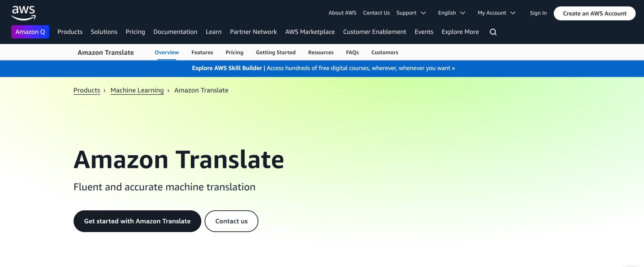Follow the Machine Learning breadcrumb link
This screenshot has width=644, height=267.
(137, 90)
